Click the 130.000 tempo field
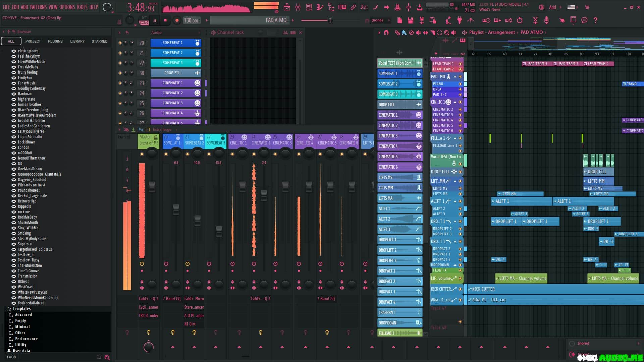Viewport: 644px width, 362px height. point(191,20)
